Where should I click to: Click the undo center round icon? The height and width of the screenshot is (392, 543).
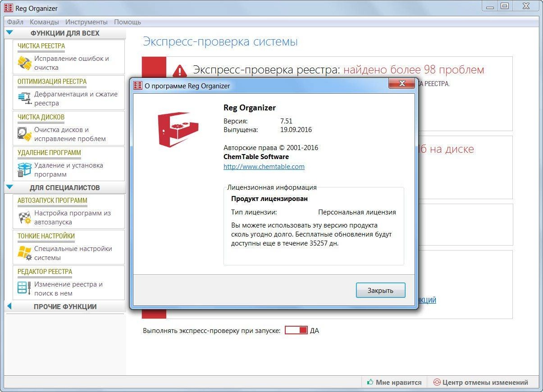(437, 382)
